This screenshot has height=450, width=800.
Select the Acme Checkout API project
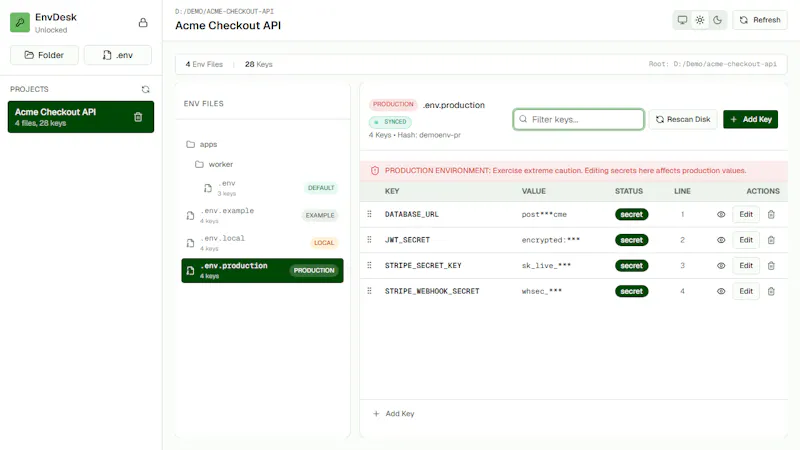point(81,117)
